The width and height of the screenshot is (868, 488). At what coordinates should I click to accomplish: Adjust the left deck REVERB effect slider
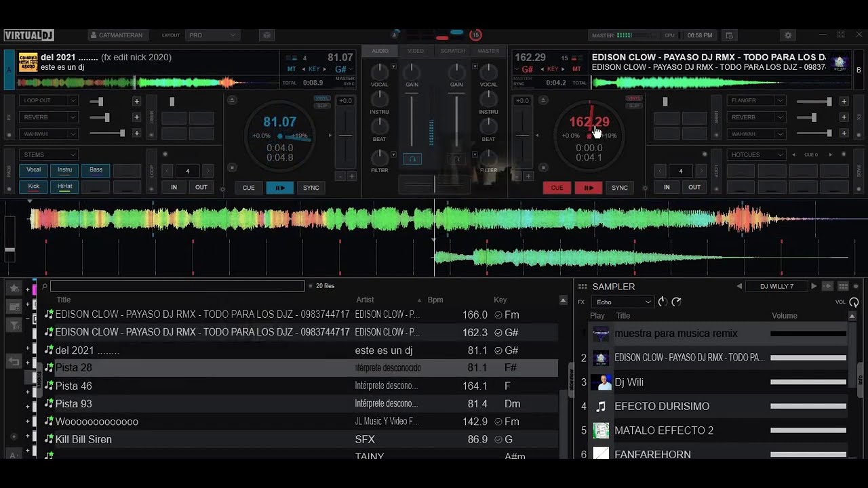click(106, 117)
